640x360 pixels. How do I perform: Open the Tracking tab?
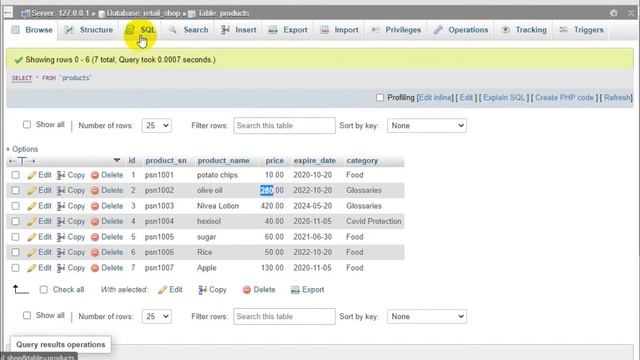tap(524, 30)
